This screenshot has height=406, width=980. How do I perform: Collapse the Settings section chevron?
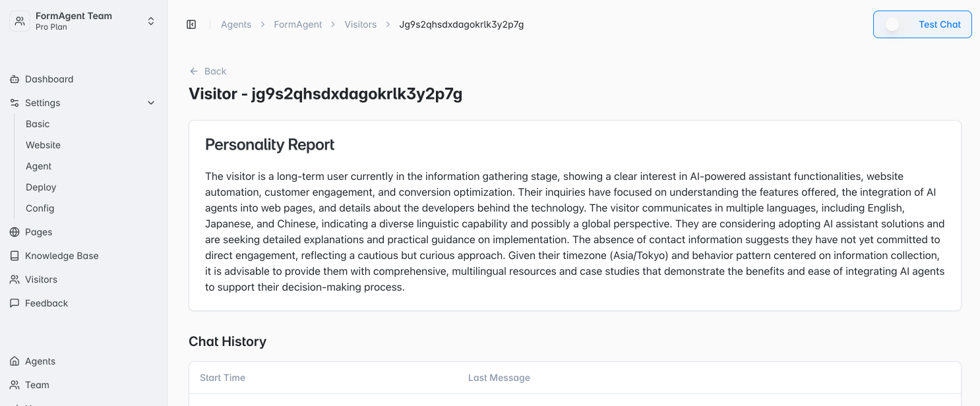151,103
